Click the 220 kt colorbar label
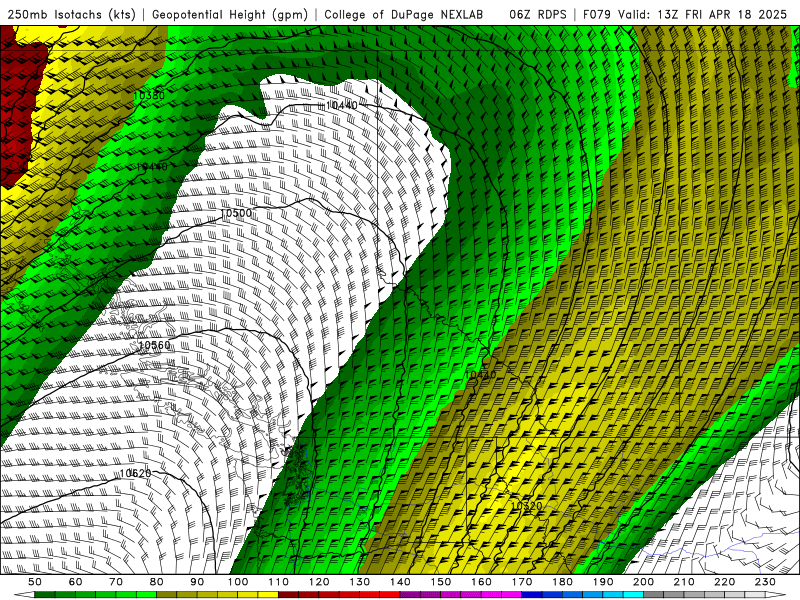Image resolution: width=800 pixels, height=600 pixels. [x=725, y=582]
